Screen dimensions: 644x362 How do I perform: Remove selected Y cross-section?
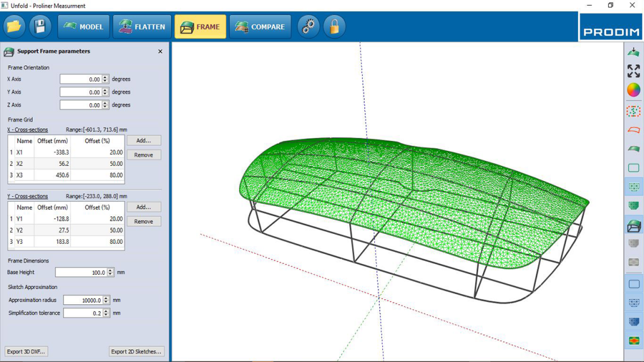tap(144, 222)
